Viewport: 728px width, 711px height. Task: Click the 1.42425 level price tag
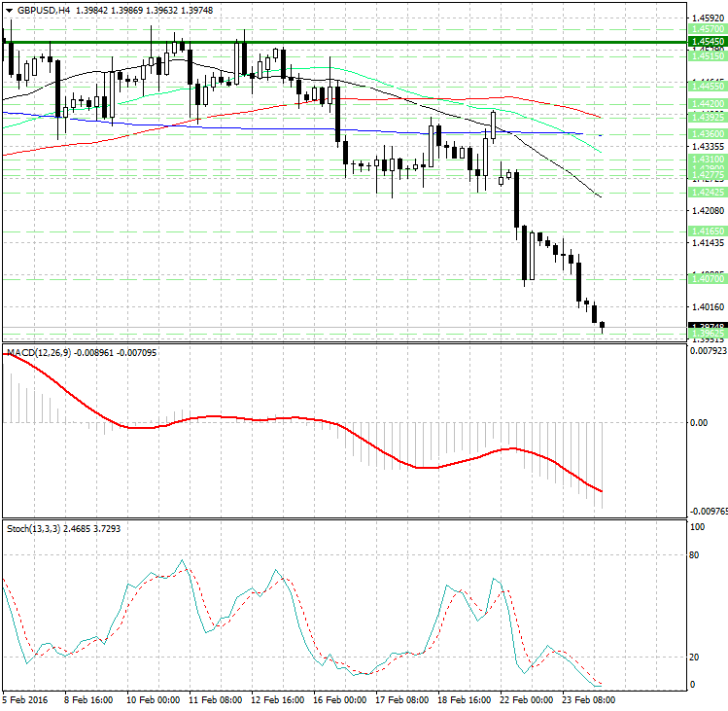coord(705,192)
